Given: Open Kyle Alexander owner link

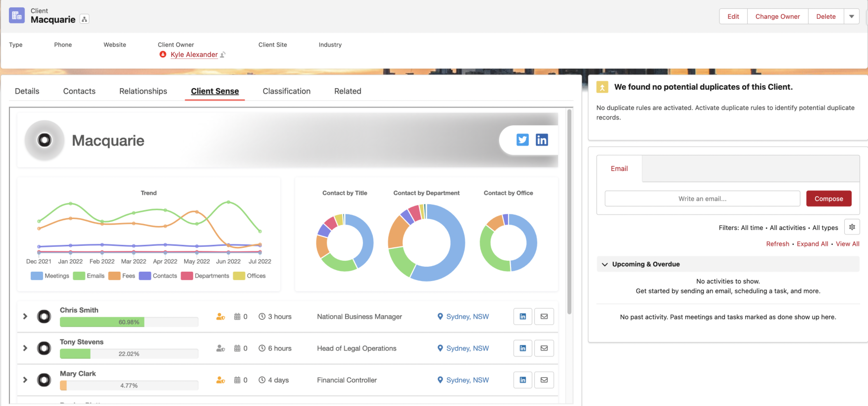Looking at the screenshot, I should pyautogui.click(x=194, y=55).
